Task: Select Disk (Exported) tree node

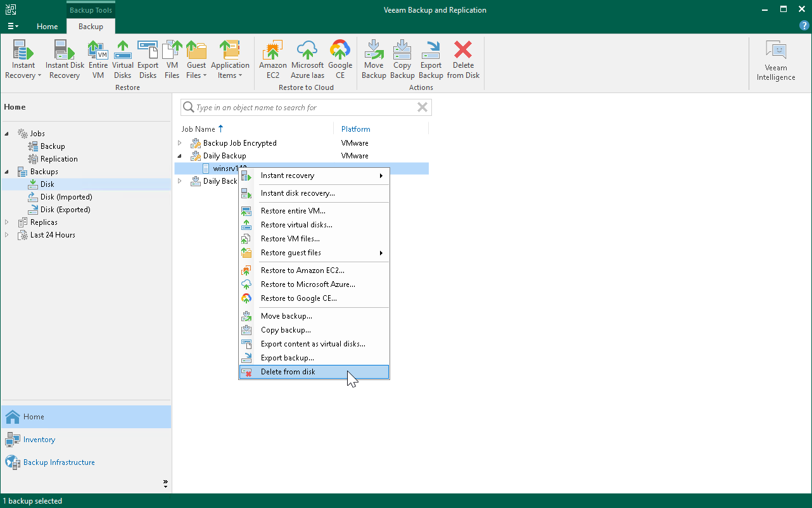Action: click(65, 210)
